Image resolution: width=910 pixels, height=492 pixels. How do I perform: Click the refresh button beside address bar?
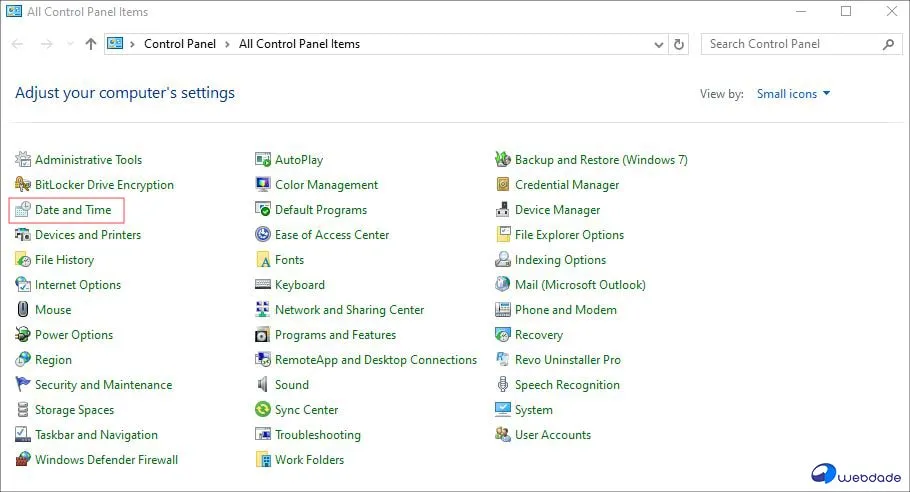click(x=680, y=44)
